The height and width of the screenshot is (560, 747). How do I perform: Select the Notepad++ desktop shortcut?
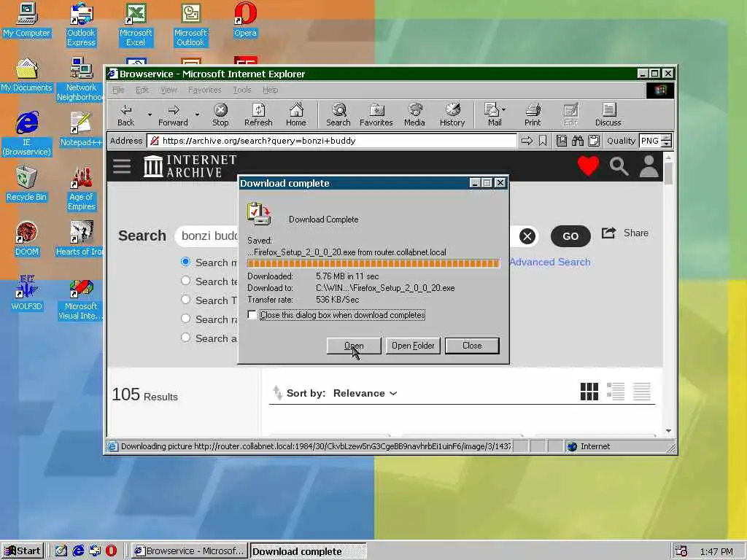[81, 129]
